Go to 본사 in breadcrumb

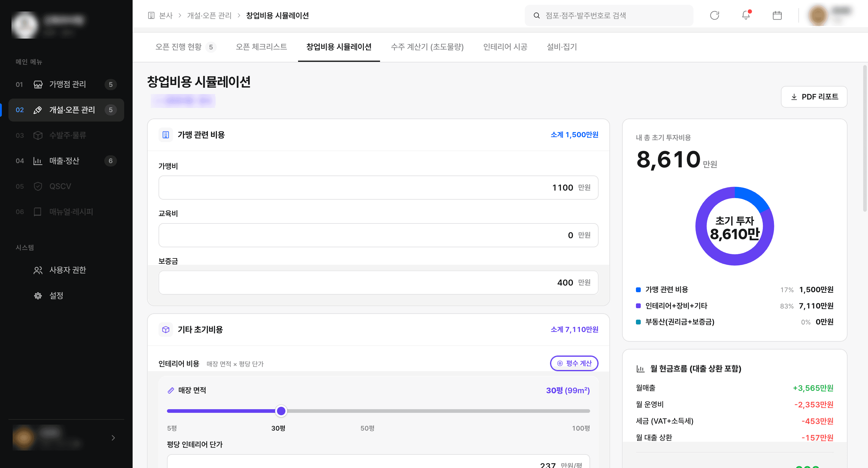[165, 15]
